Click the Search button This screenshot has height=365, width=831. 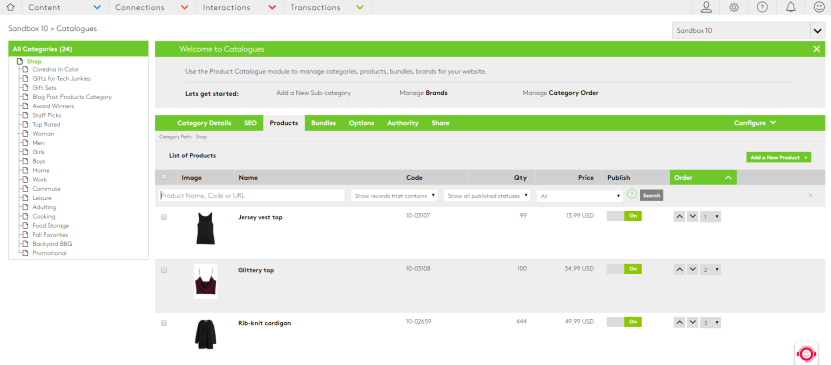click(651, 195)
